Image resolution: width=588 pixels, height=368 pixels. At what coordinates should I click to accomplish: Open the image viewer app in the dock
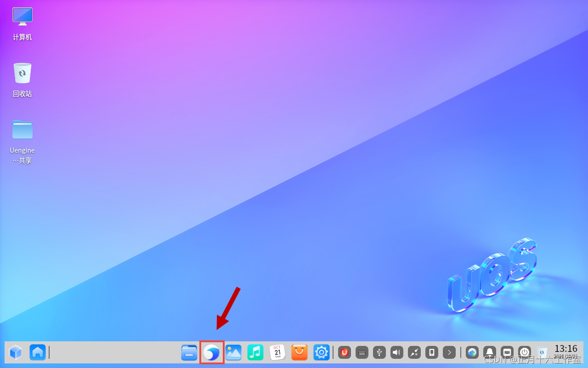tap(233, 353)
